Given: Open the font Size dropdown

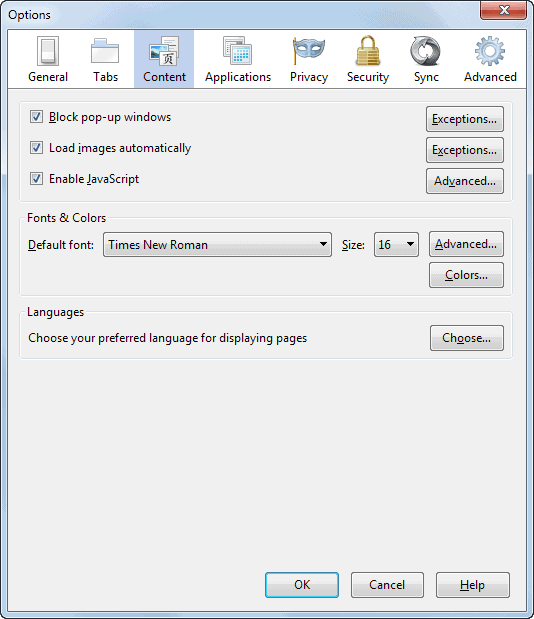Looking at the screenshot, I should click(396, 244).
